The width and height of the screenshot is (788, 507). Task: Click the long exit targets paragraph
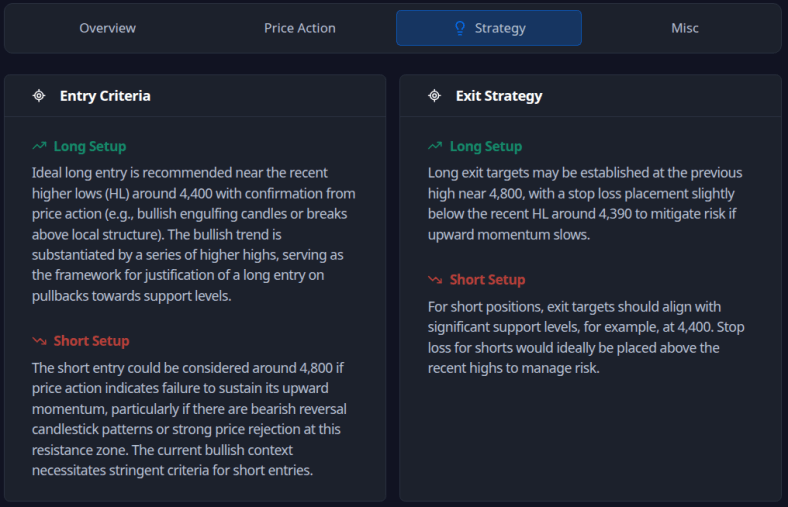coord(585,204)
